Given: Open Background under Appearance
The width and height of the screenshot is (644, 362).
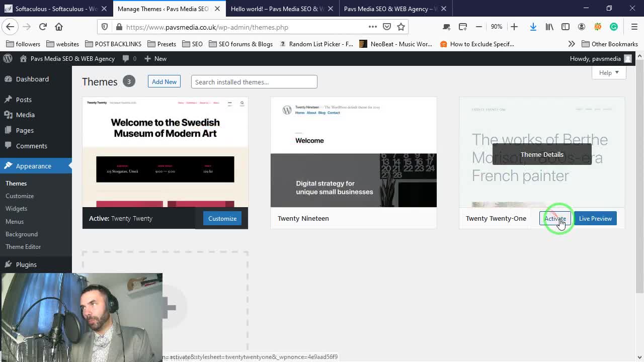Looking at the screenshot, I should 22,234.
